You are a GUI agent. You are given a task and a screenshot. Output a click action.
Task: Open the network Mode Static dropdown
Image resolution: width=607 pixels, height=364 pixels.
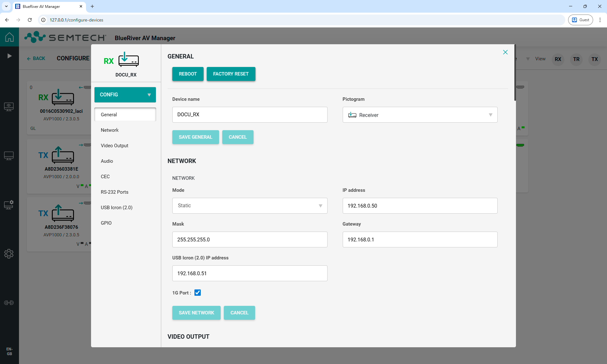coord(250,206)
